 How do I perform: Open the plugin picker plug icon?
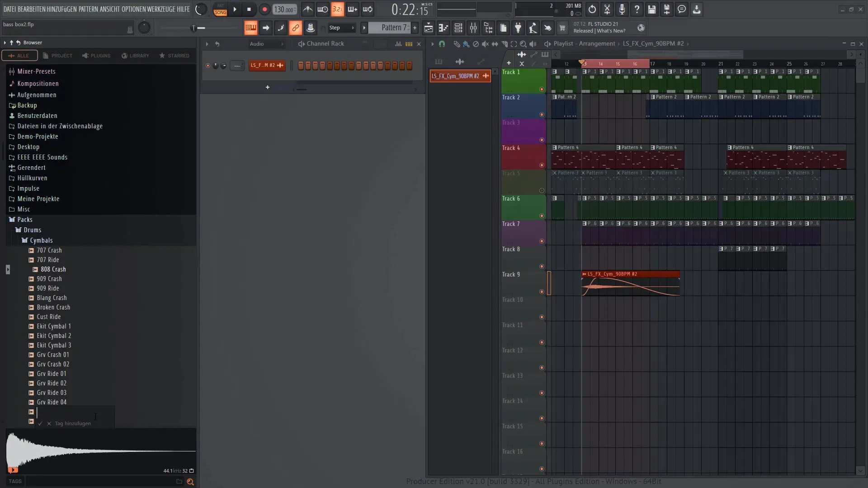518,28
